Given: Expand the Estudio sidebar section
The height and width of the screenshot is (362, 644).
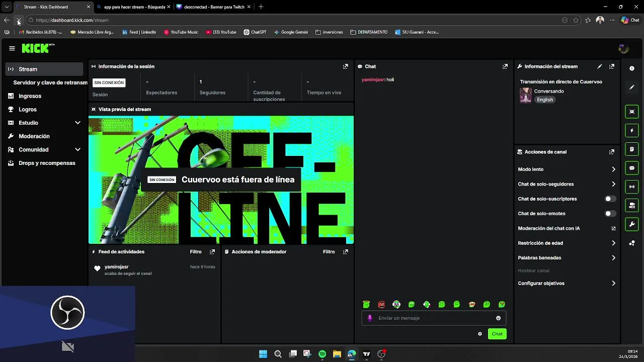Looking at the screenshot, I should pos(77,123).
